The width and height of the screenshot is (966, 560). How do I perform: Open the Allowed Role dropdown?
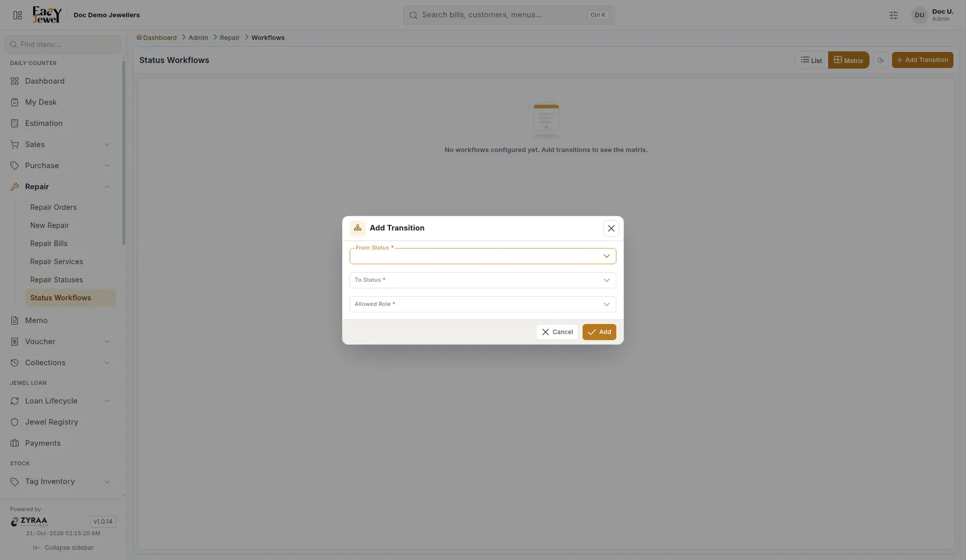coord(482,304)
